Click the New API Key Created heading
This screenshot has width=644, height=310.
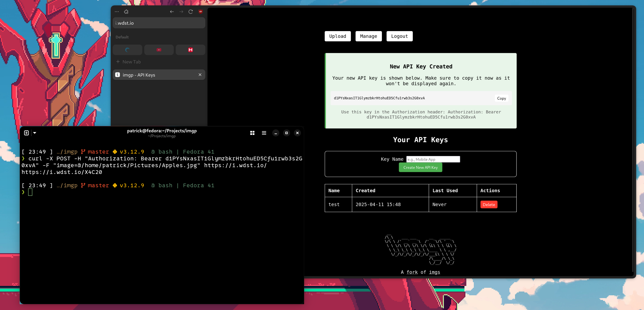click(x=421, y=67)
